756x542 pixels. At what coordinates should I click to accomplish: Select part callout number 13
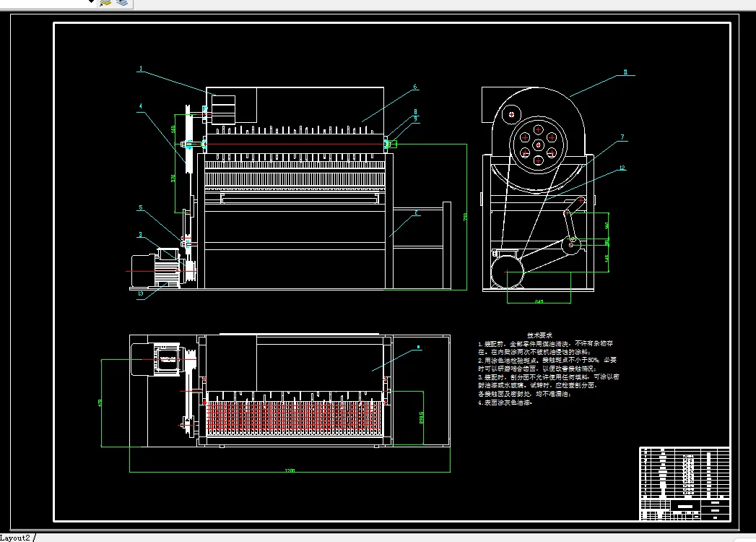[x=141, y=293]
